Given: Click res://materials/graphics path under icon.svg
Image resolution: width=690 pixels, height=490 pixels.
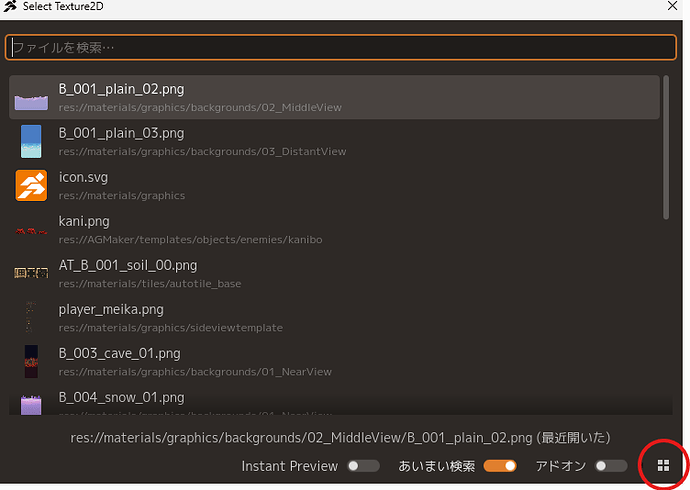Looking at the screenshot, I should (122, 196).
